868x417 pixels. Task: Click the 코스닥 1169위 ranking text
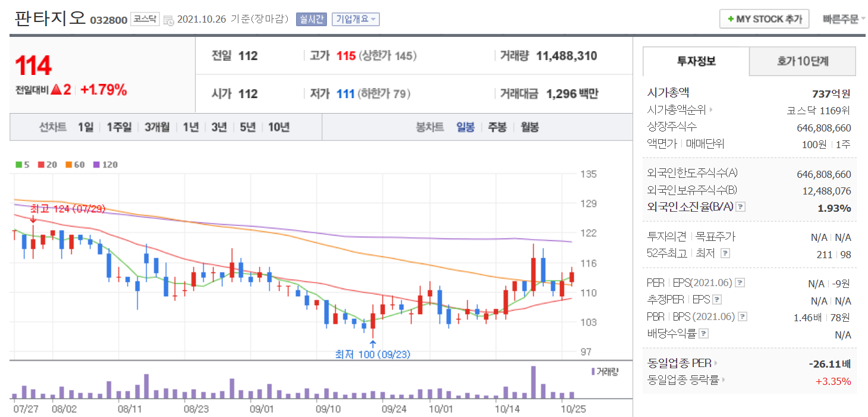818,111
